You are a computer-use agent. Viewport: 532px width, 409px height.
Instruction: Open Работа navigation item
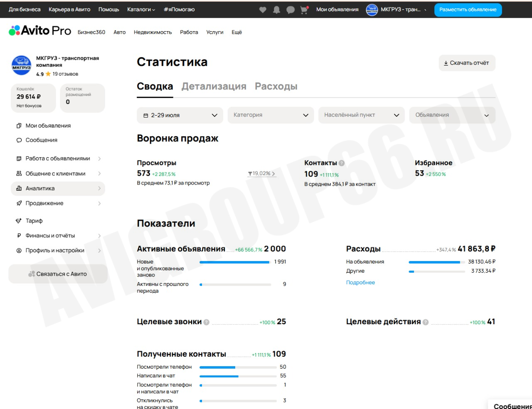[189, 32]
